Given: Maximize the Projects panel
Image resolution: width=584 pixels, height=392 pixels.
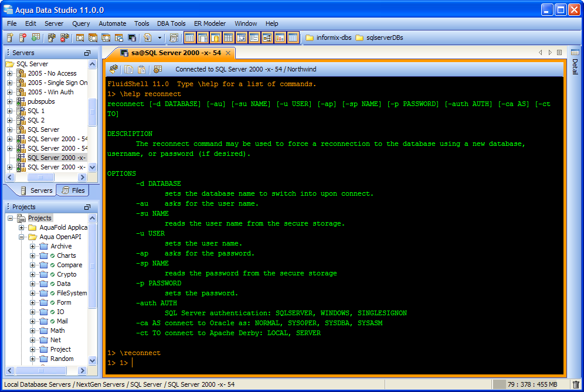Looking at the screenshot, I should [87, 207].
